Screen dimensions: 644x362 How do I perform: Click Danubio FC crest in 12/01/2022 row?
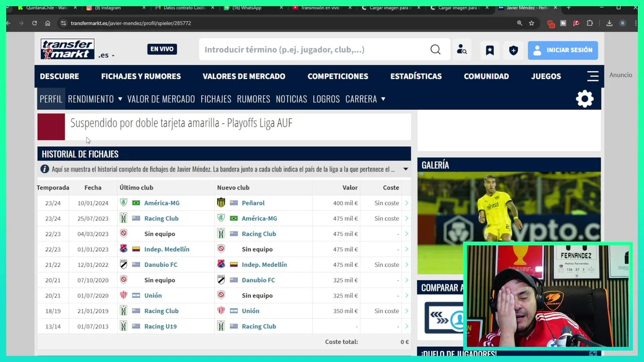123,264
